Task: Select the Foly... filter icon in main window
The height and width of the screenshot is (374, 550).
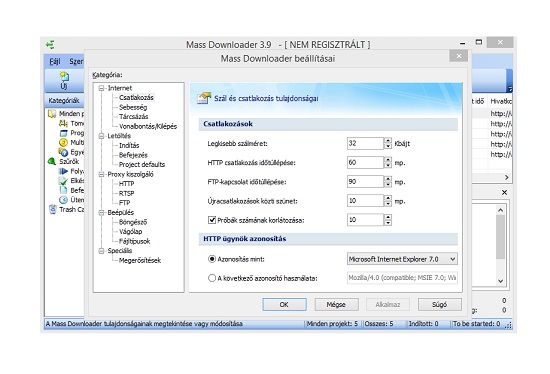Action: (x=63, y=171)
